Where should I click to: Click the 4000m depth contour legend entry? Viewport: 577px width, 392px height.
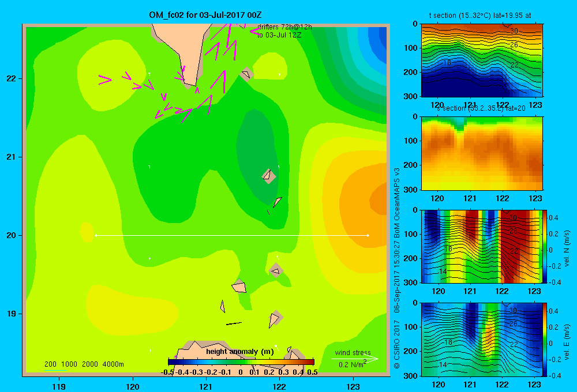(x=113, y=364)
